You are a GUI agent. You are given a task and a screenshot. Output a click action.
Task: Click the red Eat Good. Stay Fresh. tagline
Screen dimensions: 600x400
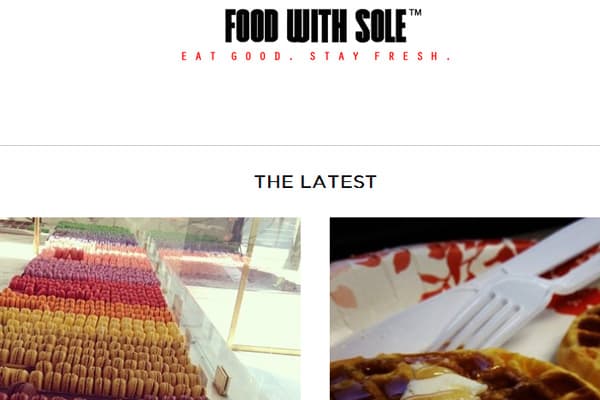pyautogui.click(x=316, y=56)
